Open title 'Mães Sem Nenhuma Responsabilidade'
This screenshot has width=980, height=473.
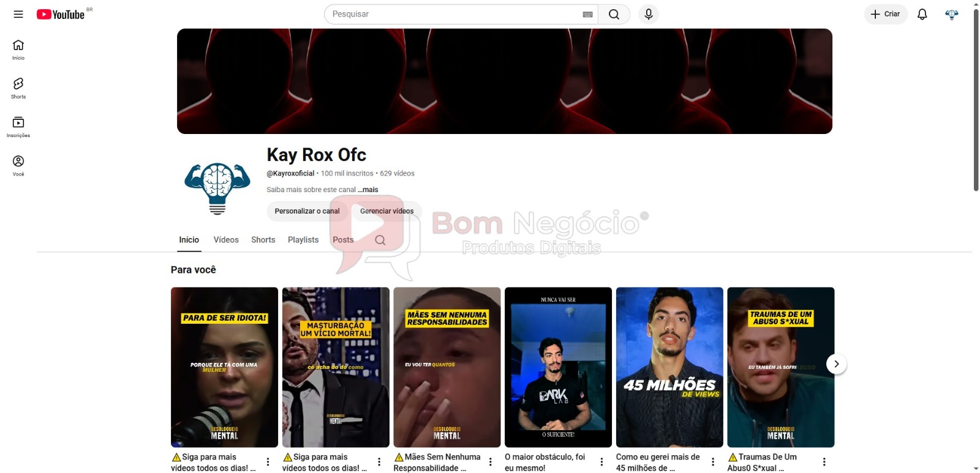click(437, 463)
